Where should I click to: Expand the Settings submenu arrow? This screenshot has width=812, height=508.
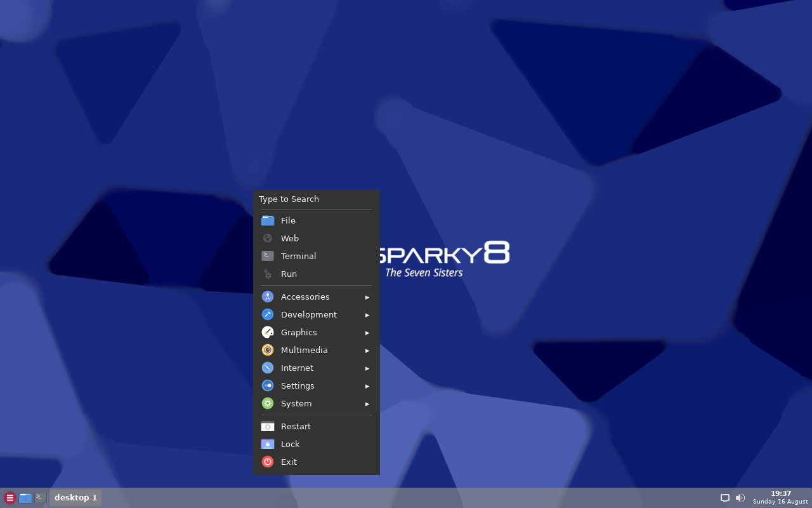point(367,385)
